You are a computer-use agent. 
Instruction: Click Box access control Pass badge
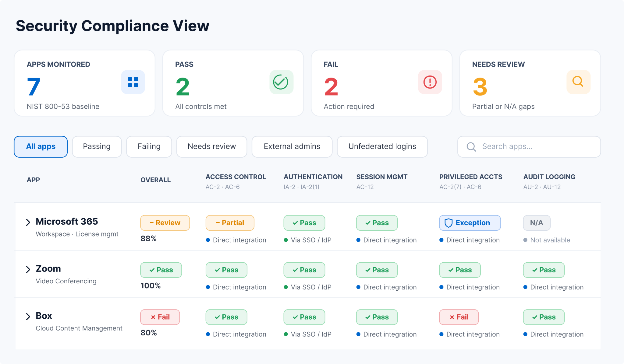tap(226, 317)
